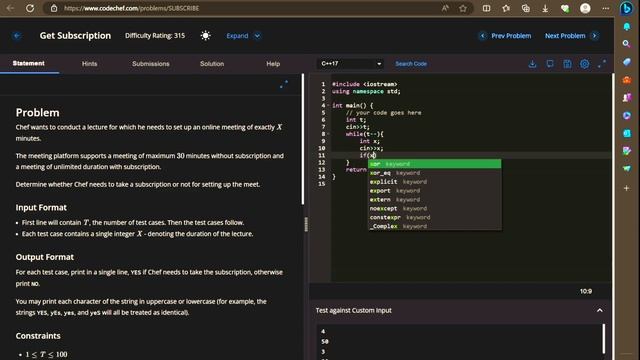
Task: View site info via the lock icon
Action: [54, 8]
